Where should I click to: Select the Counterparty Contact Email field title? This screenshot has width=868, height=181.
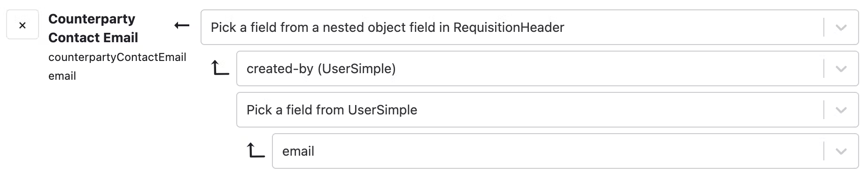[93, 28]
